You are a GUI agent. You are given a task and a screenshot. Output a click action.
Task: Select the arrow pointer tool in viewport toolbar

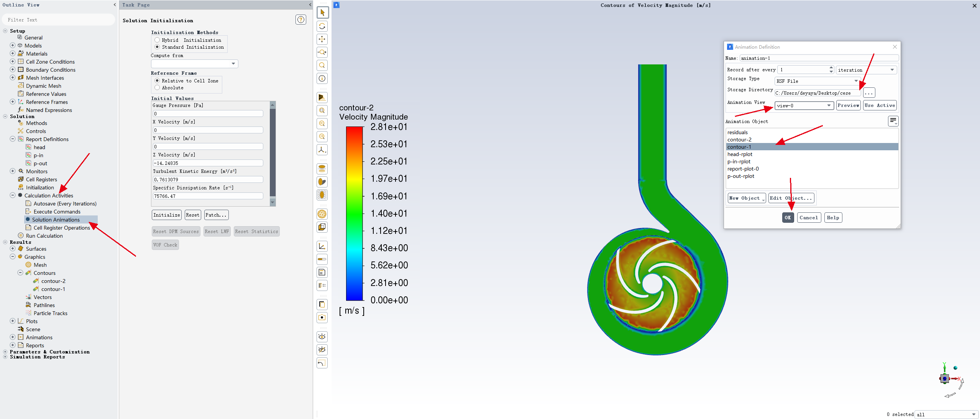pyautogui.click(x=322, y=13)
